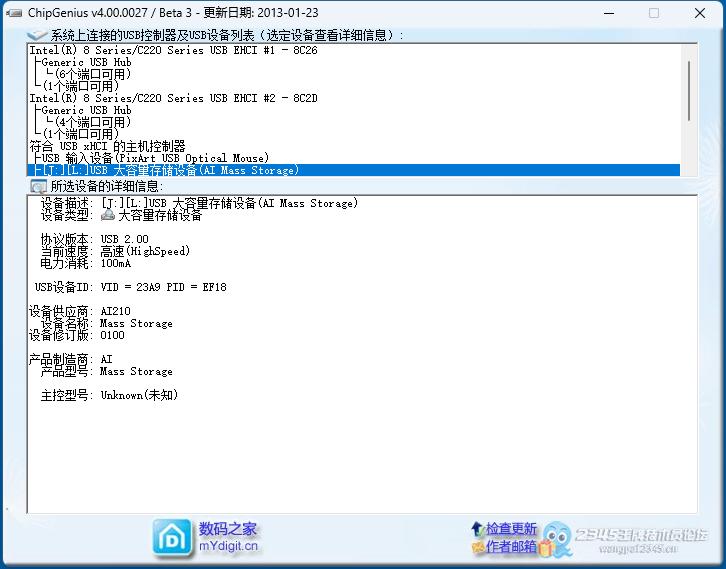726x569 pixels.
Task: Click the device list scrollbar up arrow
Action: click(x=689, y=50)
